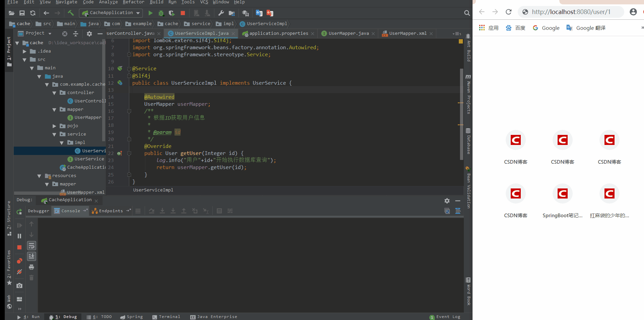This screenshot has height=320, width=644.
Task: Toggle the Favorites side panel
Action: (x=9, y=268)
